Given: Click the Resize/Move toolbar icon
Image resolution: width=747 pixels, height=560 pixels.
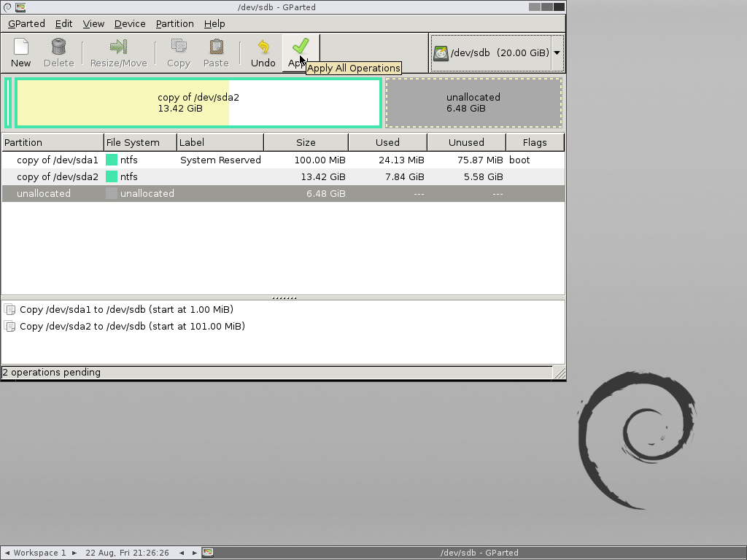Looking at the screenshot, I should [118, 47].
